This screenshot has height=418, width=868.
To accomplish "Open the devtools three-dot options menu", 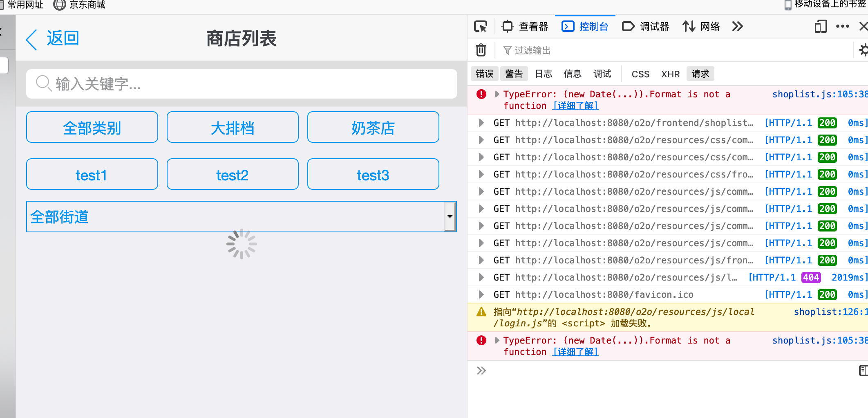I will tap(842, 27).
